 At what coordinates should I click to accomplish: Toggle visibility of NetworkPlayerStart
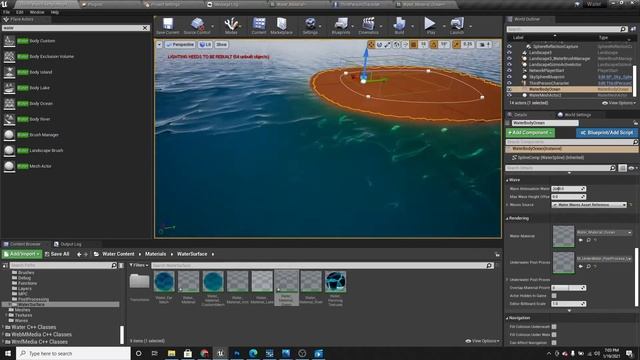509,71
